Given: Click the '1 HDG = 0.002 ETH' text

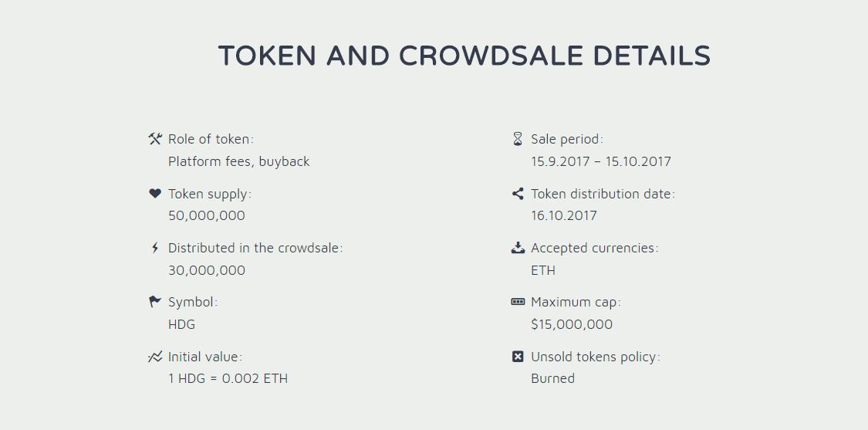Looking at the screenshot, I should click(x=228, y=378).
